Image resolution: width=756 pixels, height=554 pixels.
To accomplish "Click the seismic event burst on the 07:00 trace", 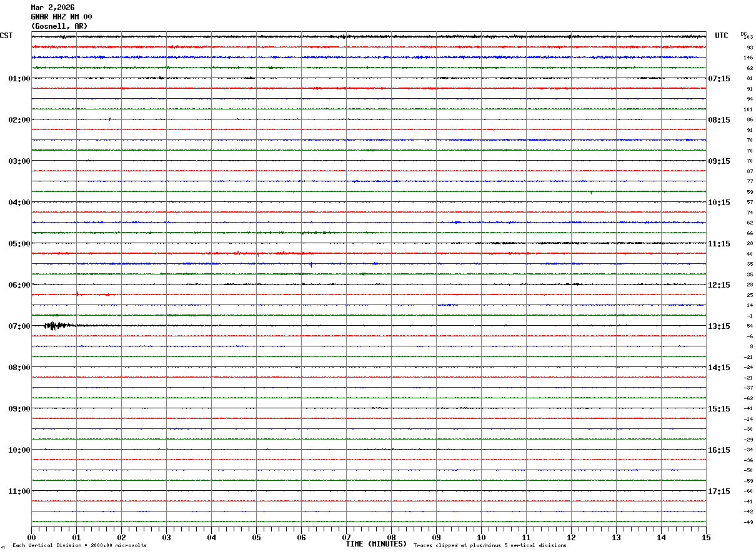I will [x=56, y=325].
